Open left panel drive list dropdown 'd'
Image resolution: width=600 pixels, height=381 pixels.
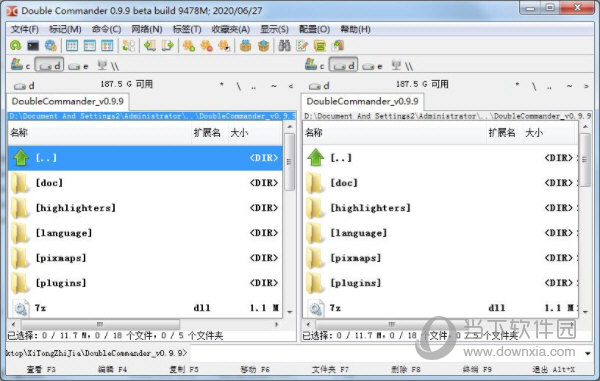24,86
